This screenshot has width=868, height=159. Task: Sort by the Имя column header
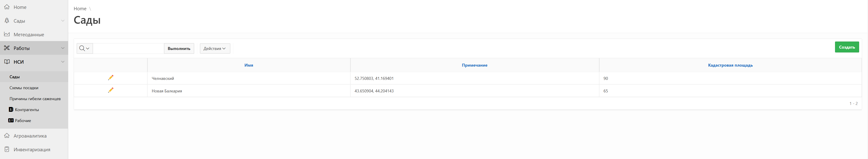coord(249,65)
